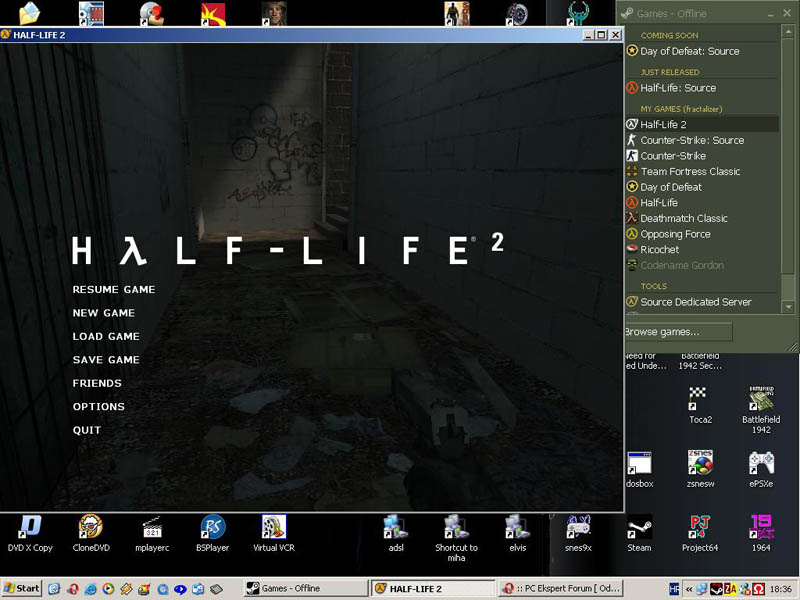Click the Windows Start button

click(x=22, y=588)
